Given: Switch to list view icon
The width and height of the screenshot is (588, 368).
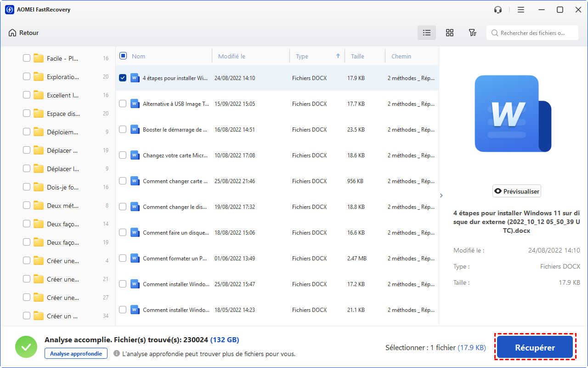Looking at the screenshot, I should pos(427,33).
